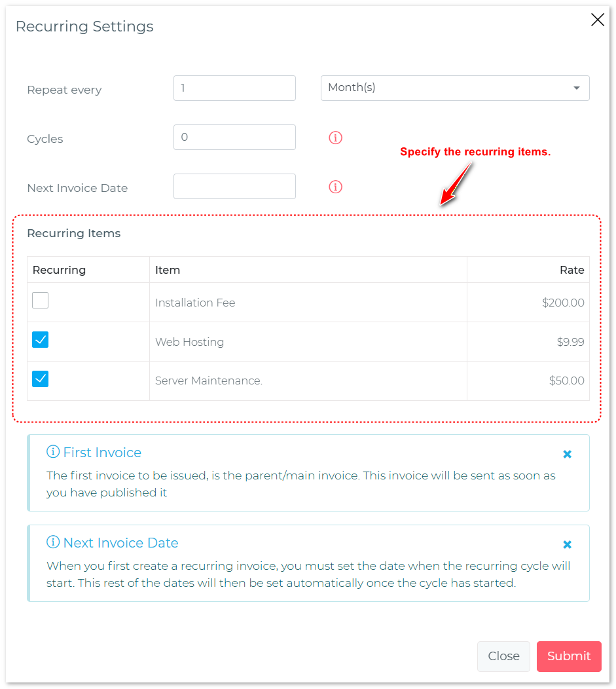Image resolution: width=616 pixels, height=689 pixels.
Task: Close the Recurring Settings dialog
Action: coord(597,20)
